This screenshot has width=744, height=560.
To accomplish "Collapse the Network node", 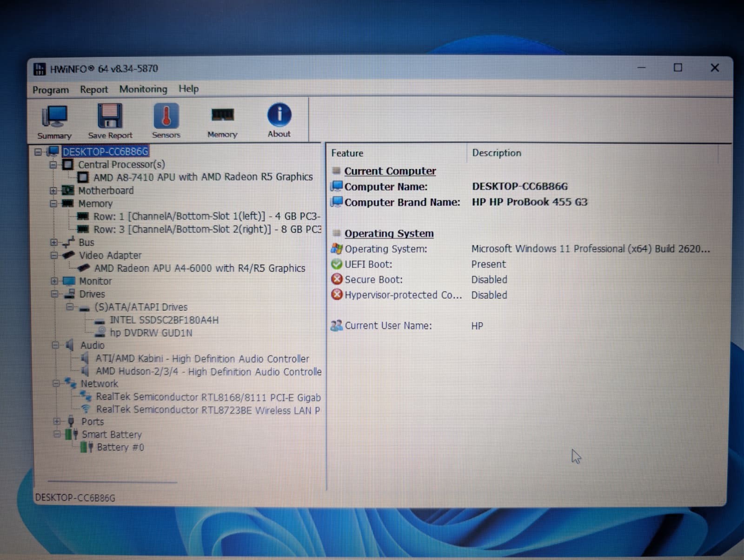I will (56, 384).
